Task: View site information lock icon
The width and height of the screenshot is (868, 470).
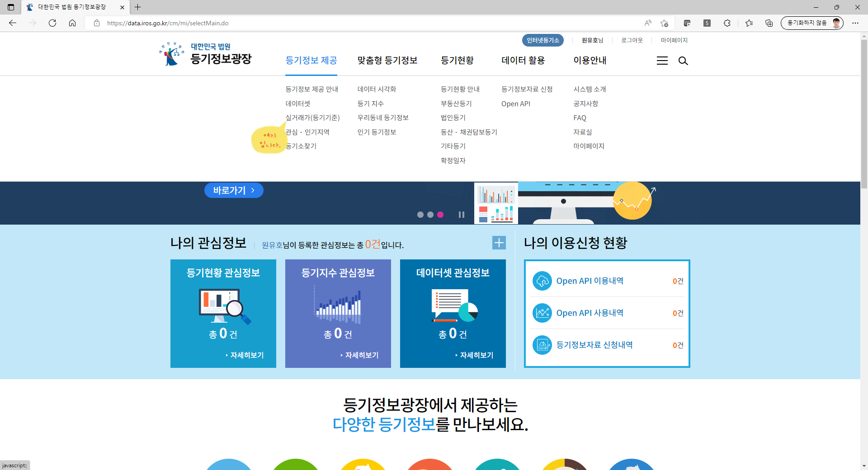Action: [96, 23]
